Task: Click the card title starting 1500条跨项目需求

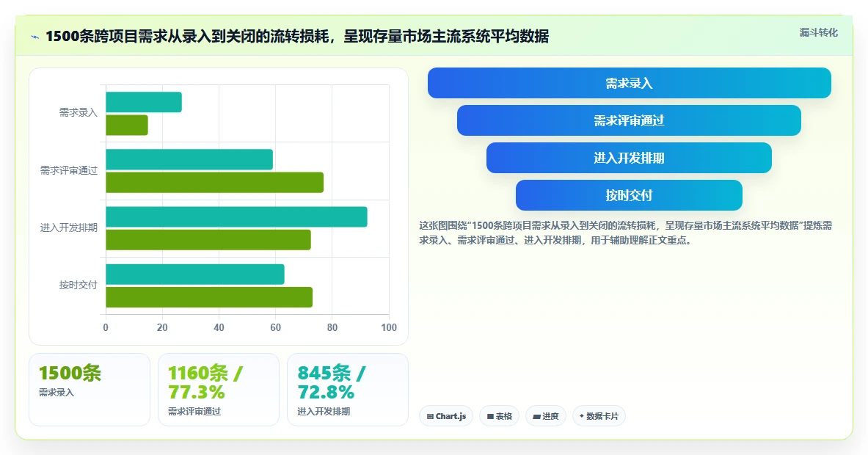Action: (x=297, y=37)
